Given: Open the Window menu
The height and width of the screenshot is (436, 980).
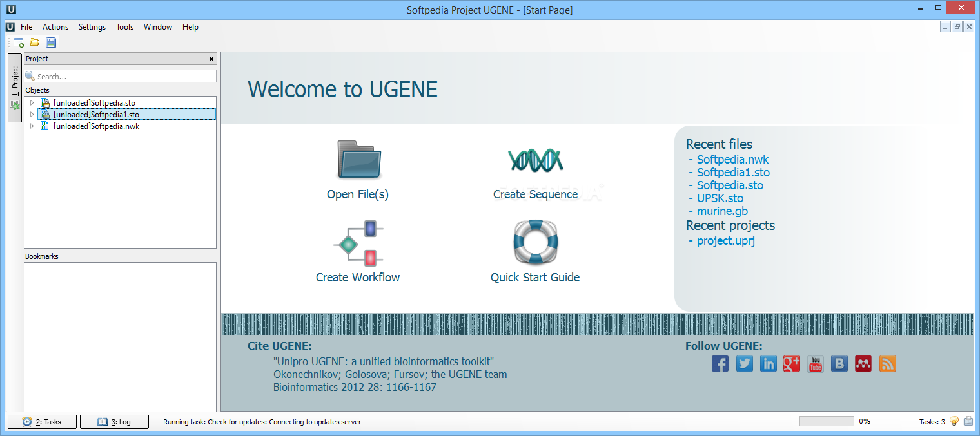Looking at the screenshot, I should point(158,27).
